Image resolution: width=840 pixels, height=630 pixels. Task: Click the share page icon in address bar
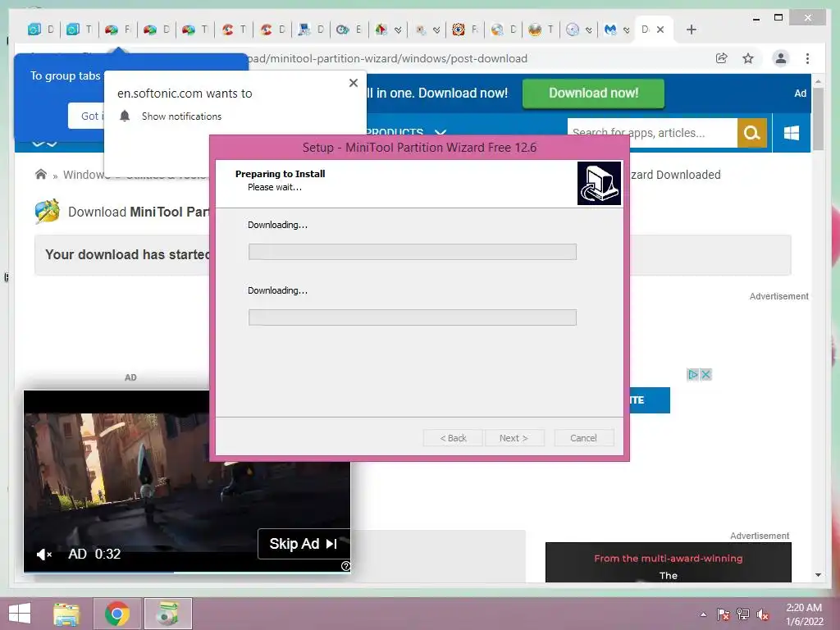tap(722, 58)
